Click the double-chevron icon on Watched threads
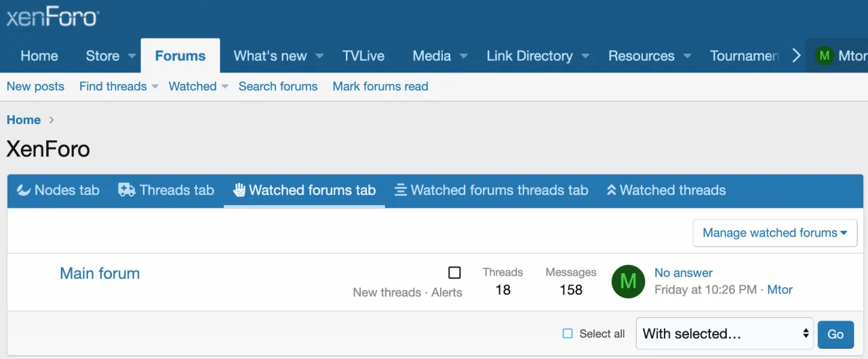This screenshot has width=868, height=359. coord(611,190)
